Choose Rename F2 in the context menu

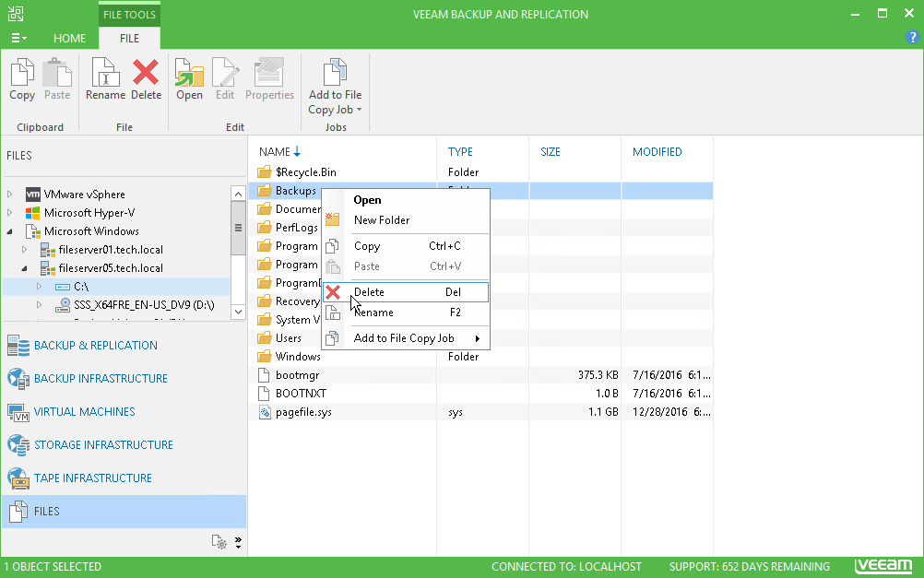tap(406, 313)
